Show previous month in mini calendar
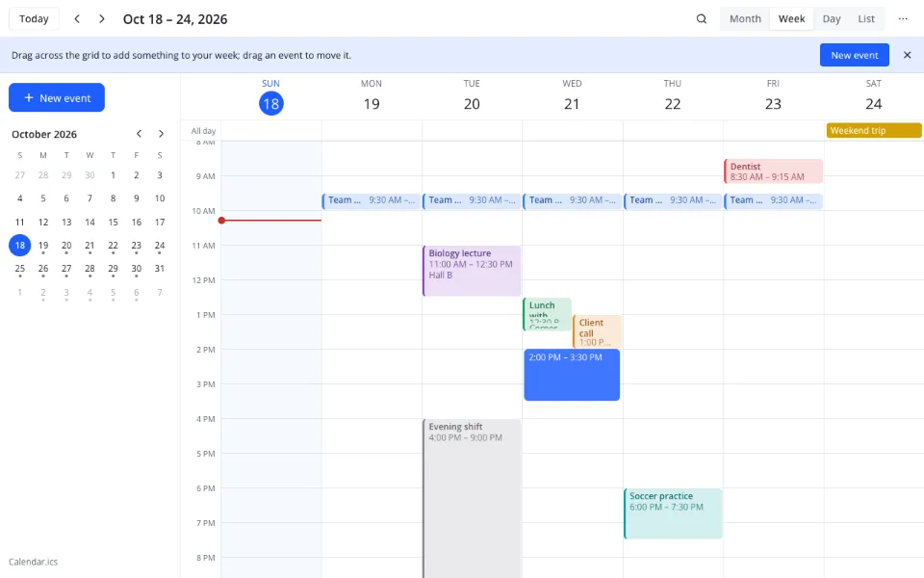The height and width of the screenshot is (578, 924). [139, 134]
